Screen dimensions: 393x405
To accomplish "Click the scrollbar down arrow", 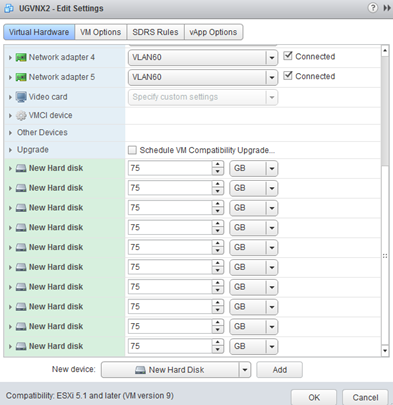I will (x=385, y=350).
